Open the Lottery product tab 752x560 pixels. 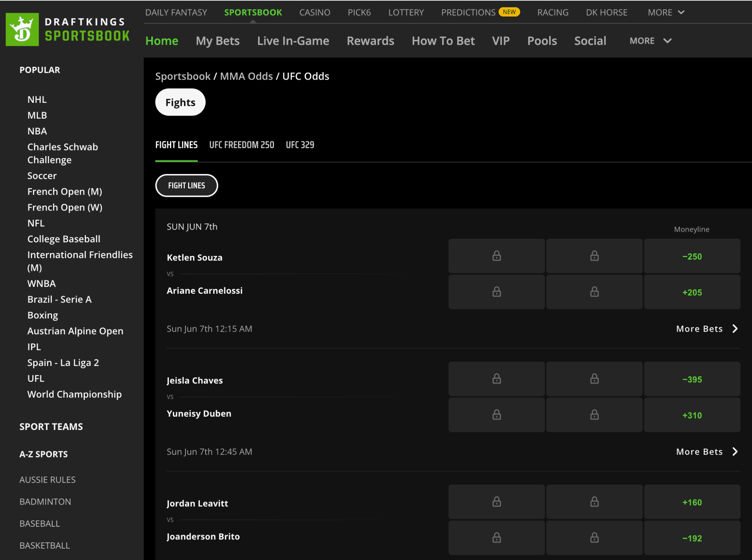pyautogui.click(x=406, y=12)
